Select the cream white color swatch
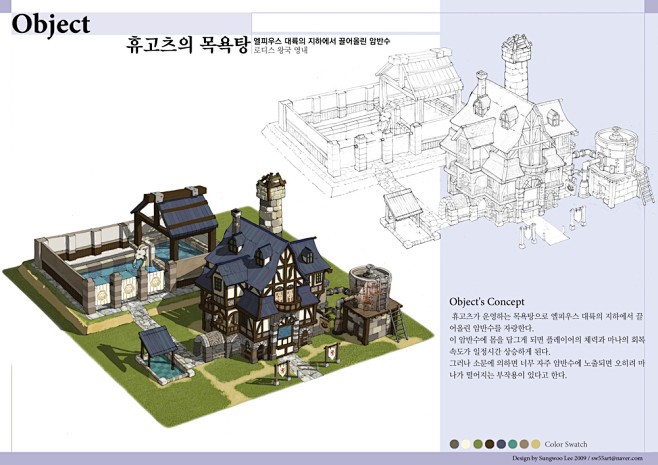This screenshot has height=465, width=658. point(466,443)
